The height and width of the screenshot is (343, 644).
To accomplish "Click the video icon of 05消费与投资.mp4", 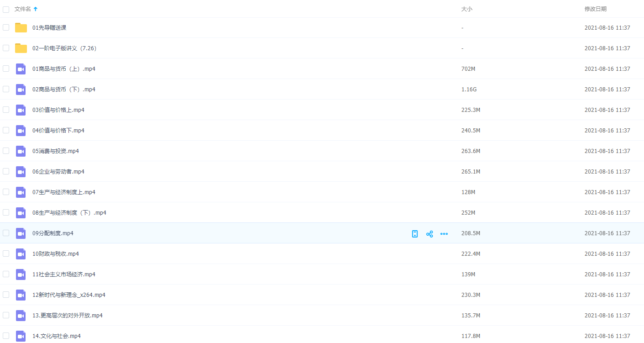I will [x=21, y=151].
